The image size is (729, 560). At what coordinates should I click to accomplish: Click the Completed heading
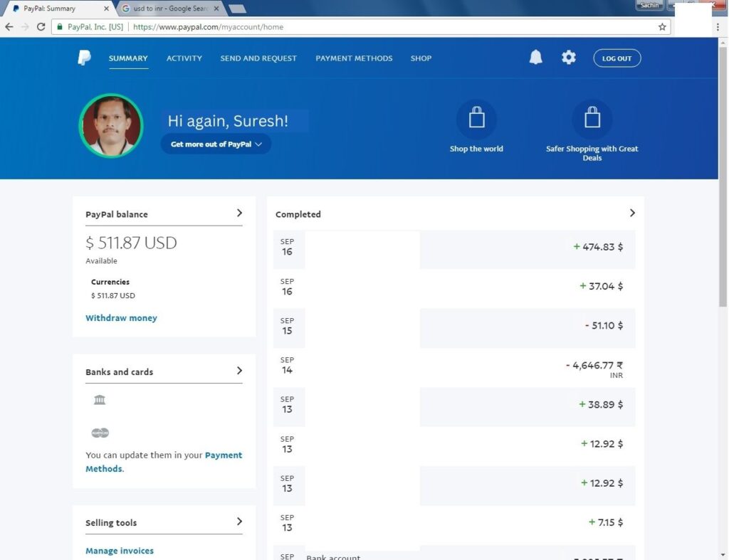pyautogui.click(x=298, y=214)
